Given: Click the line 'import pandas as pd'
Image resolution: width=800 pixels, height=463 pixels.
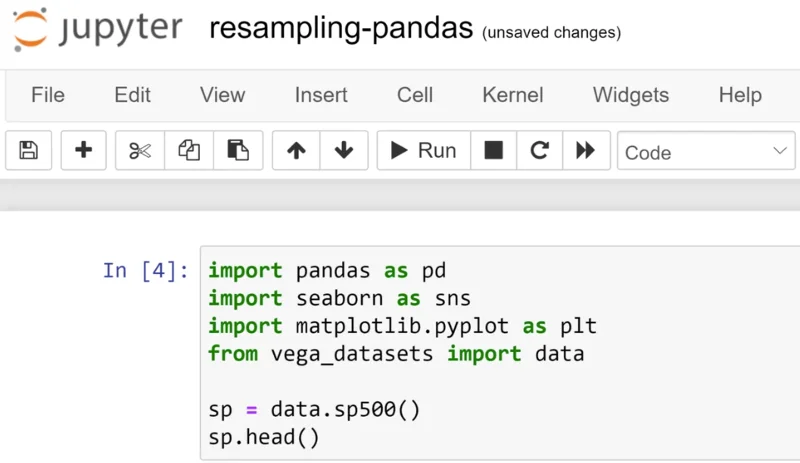Looking at the screenshot, I should [327, 271].
